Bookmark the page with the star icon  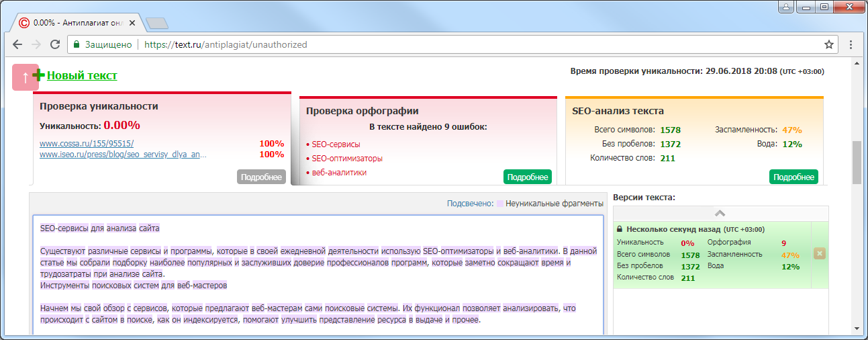click(x=829, y=45)
